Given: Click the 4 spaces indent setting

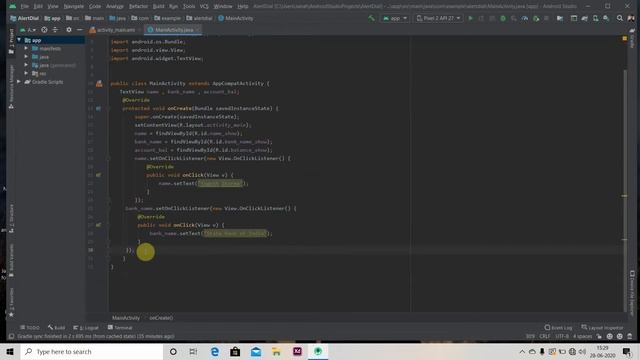Looking at the screenshot, I should (582, 336).
